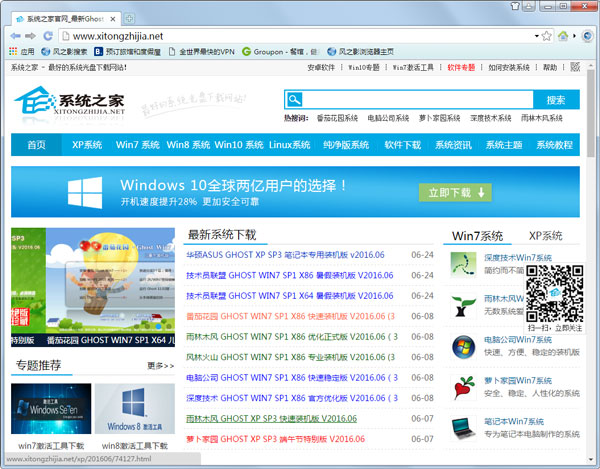Open the browser home icon
Viewport: 600px width, 469px height.
(563, 36)
